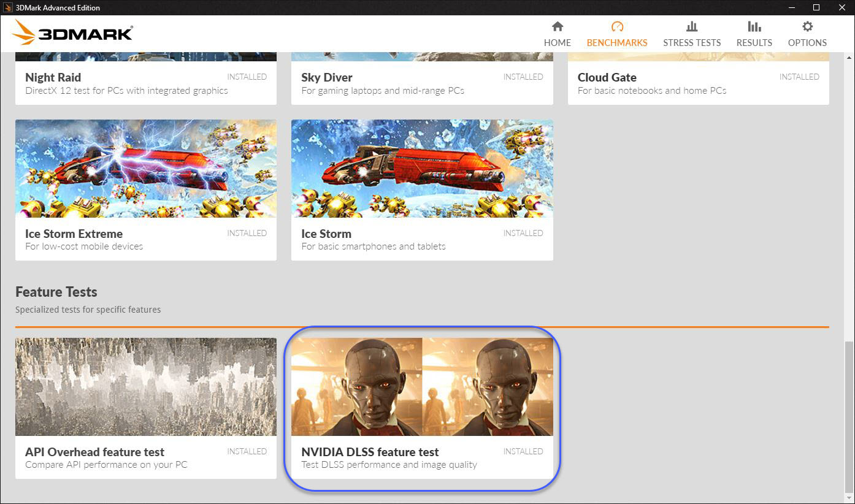
Task: Click the INSTALLED label on Night Raid
Action: 247,77
